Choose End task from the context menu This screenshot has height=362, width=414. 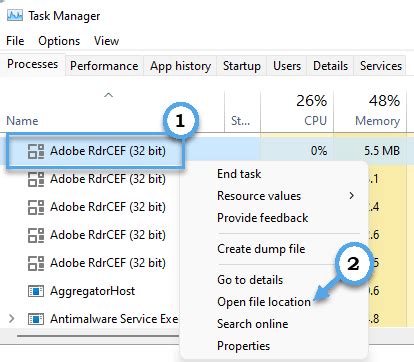click(x=239, y=174)
